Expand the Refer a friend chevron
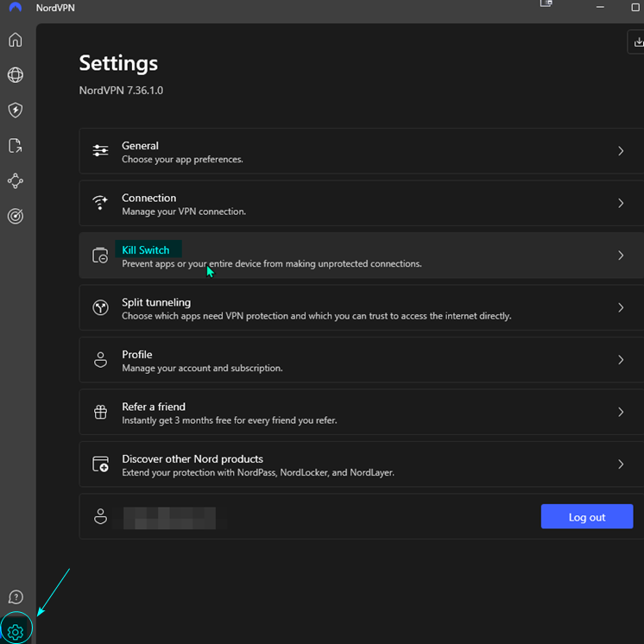Screen dimensions: 644x644 (621, 412)
